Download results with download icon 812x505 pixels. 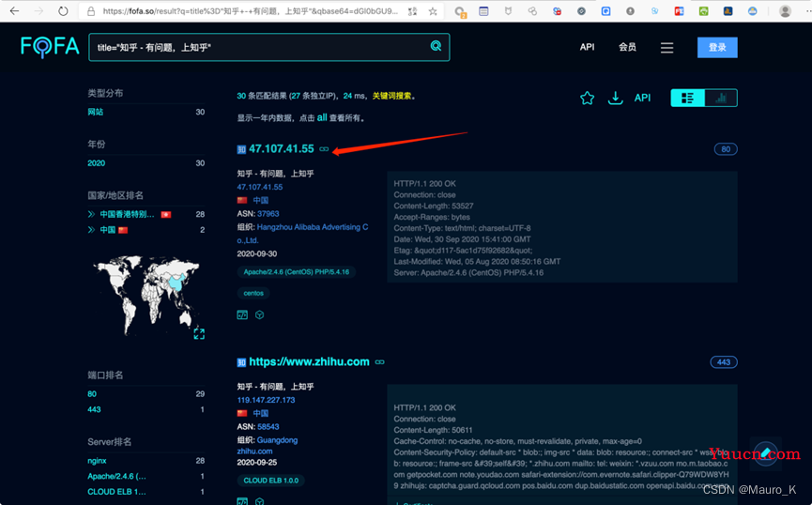[615, 98]
